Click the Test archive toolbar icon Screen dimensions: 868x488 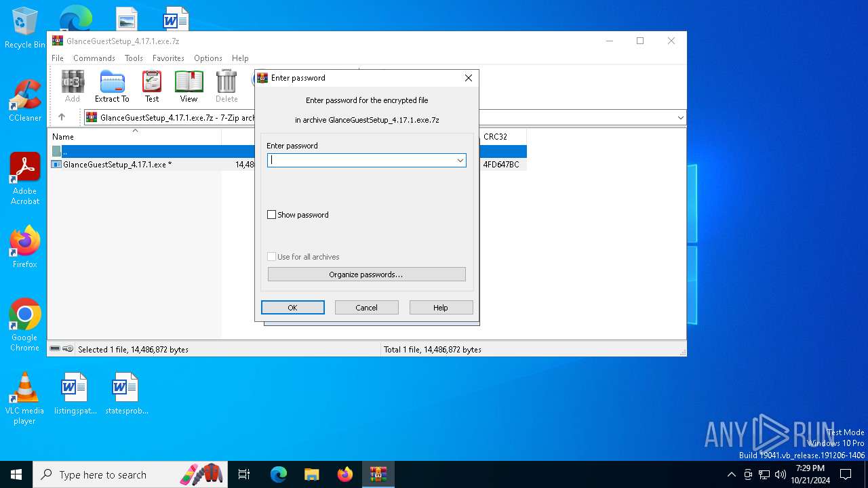pyautogui.click(x=152, y=86)
